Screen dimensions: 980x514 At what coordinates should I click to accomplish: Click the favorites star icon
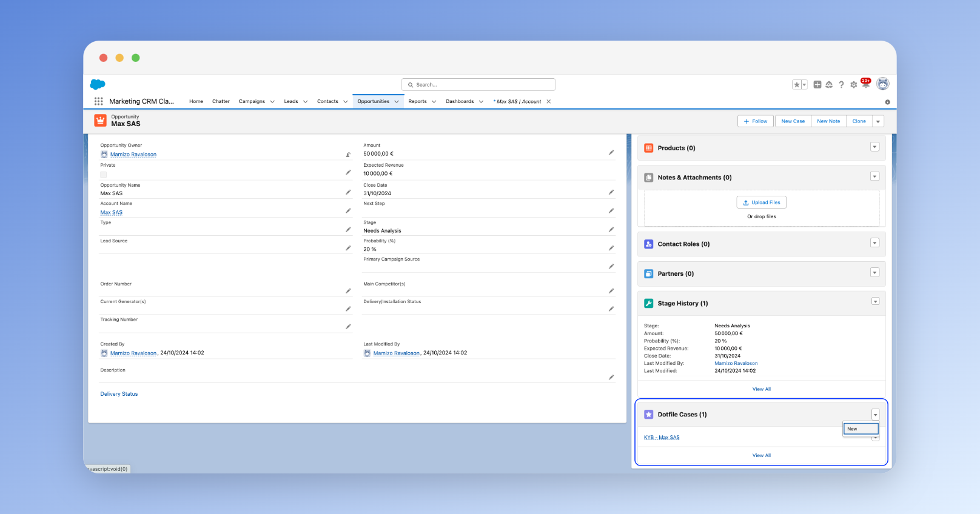pyautogui.click(x=797, y=85)
